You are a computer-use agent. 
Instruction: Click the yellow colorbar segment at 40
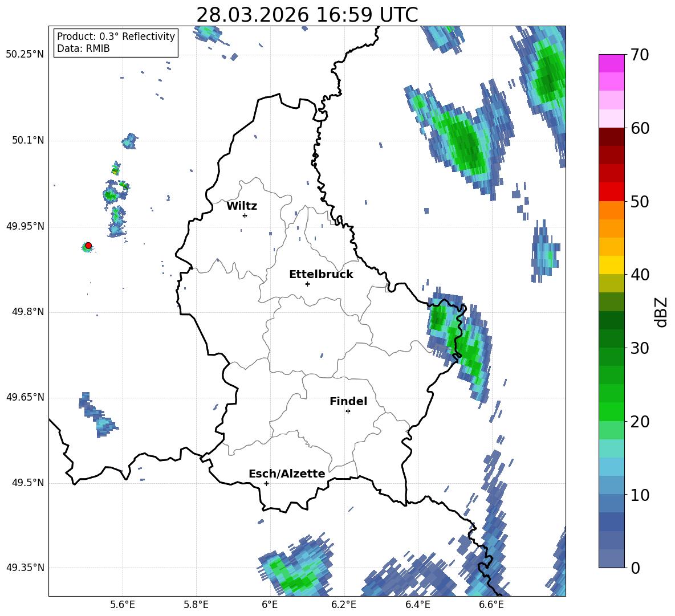point(611,265)
